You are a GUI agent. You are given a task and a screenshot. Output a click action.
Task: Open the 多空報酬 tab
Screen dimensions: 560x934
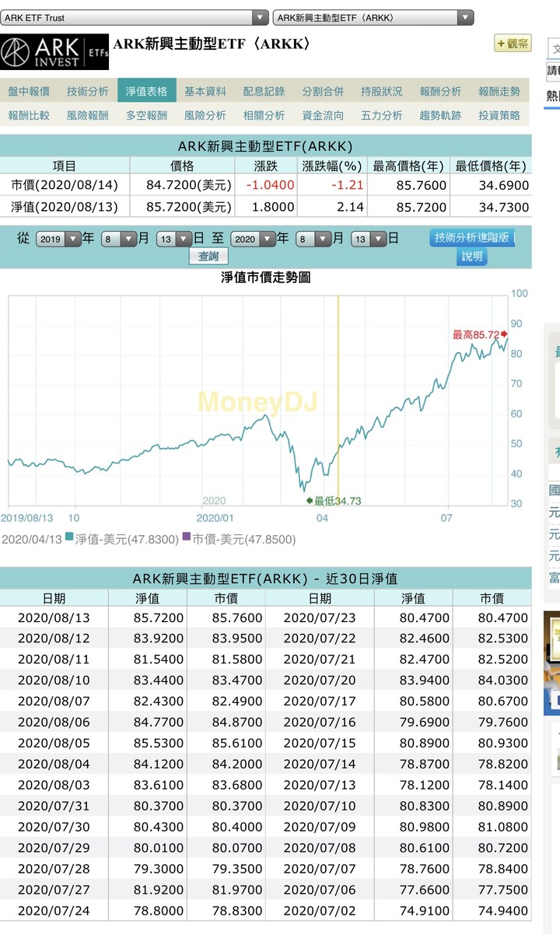point(147,115)
